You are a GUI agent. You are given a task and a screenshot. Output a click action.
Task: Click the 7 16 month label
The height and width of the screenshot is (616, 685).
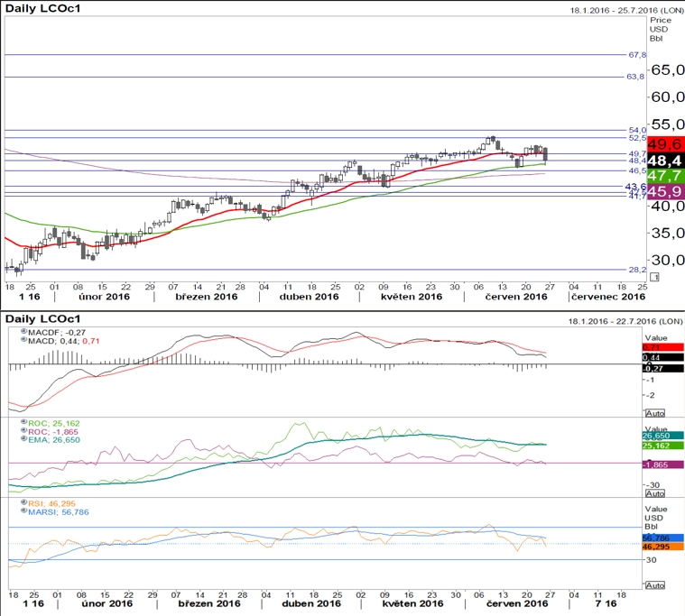(606, 603)
